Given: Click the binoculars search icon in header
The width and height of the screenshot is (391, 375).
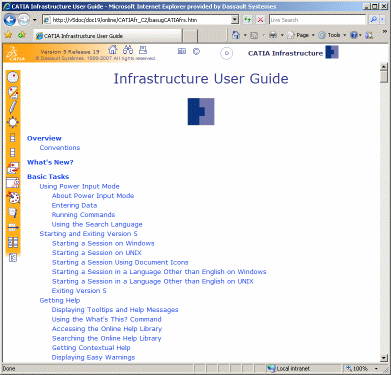Looking at the screenshot, I should click(x=128, y=50).
